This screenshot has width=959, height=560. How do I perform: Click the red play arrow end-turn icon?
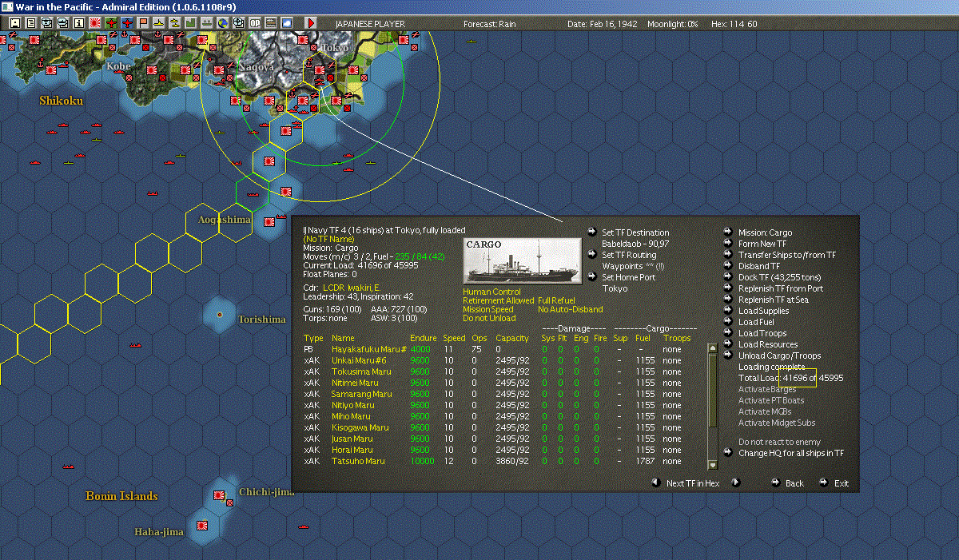[311, 23]
